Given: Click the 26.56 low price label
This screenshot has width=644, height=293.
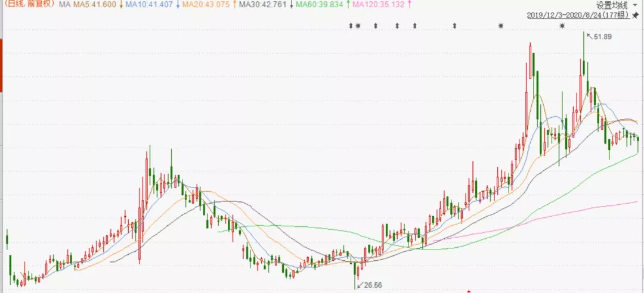Looking at the screenshot, I should tap(373, 285).
